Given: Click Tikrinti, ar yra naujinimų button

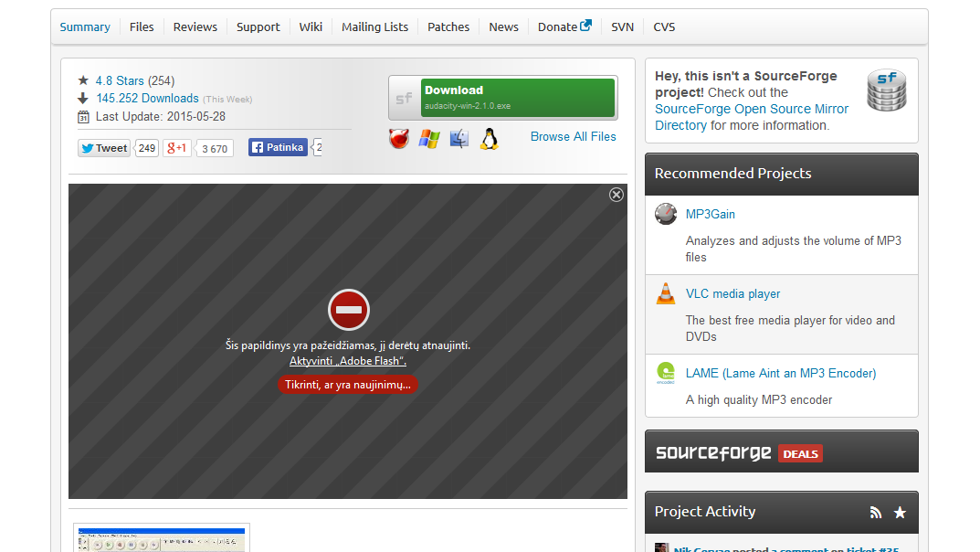Looking at the screenshot, I should click(348, 385).
